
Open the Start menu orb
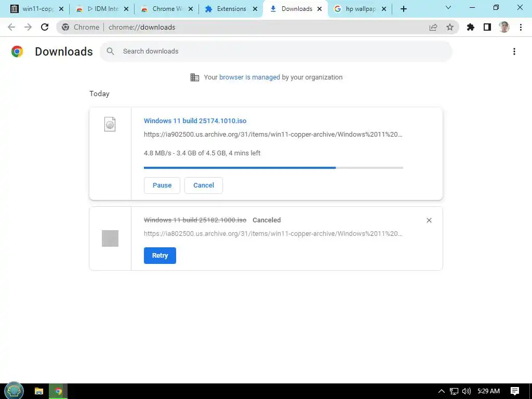pyautogui.click(x=13, y=391)
